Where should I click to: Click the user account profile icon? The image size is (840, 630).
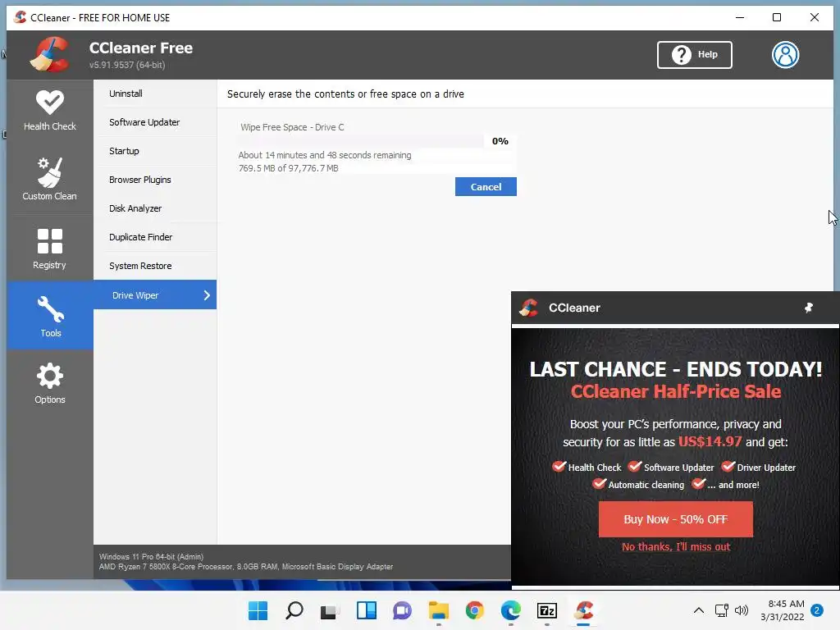coord(785,55)
